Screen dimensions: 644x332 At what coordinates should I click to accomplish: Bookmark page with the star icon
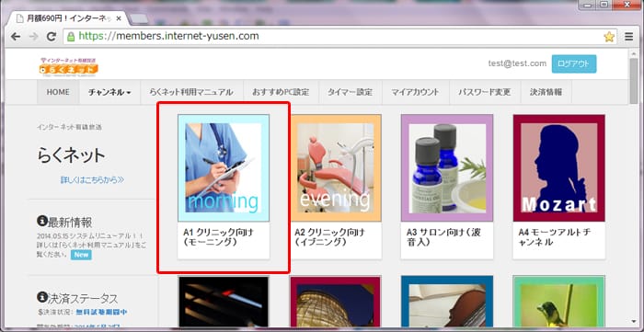pyautogui.click(x=609, y=37)
